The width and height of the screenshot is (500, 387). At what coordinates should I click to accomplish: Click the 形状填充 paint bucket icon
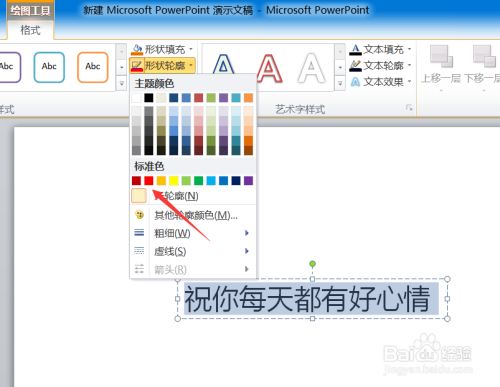(x=137, y=49)
